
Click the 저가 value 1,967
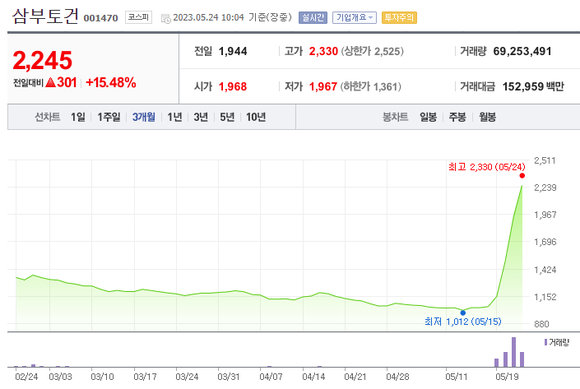(323, 87)
